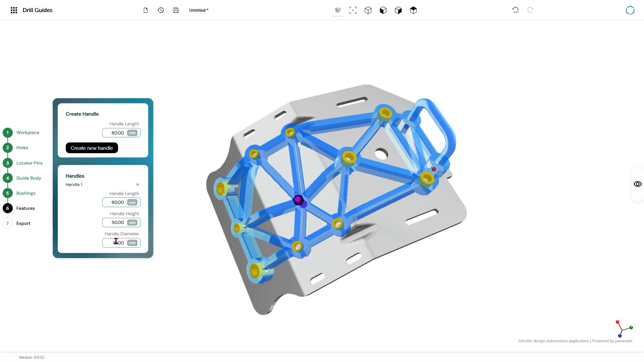
Task: Edit the Handle Diameter field
Action: 121,243
